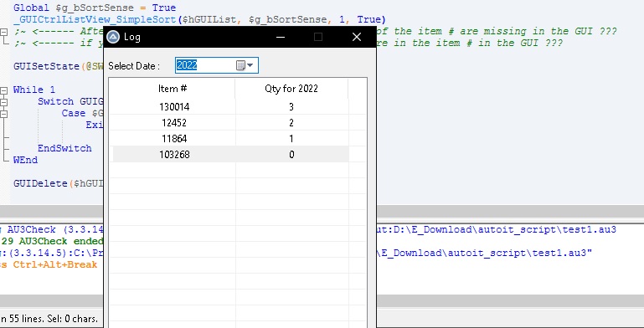Click the WEnd keyword in the editor

pyautogui.click(x=25, y=160)
